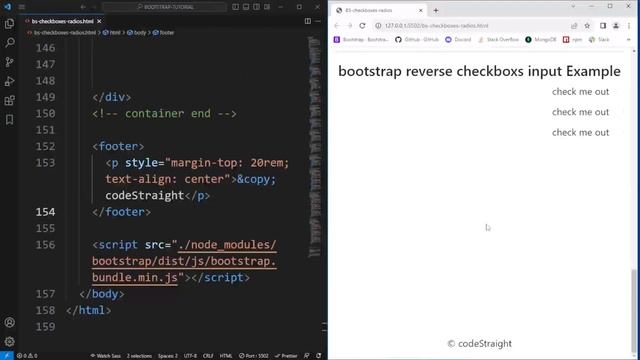Split the editor to the right
This screenshot has width=640, height=360.
pos(308,21)
